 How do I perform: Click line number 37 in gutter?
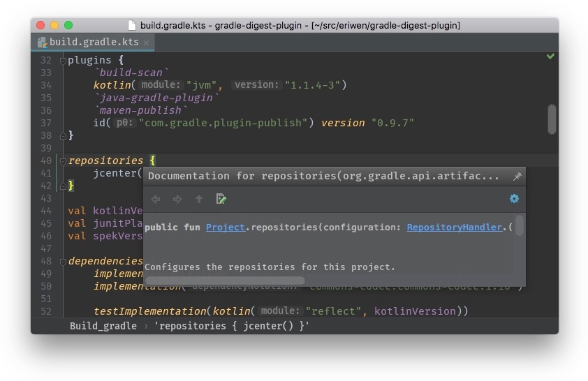46,123
